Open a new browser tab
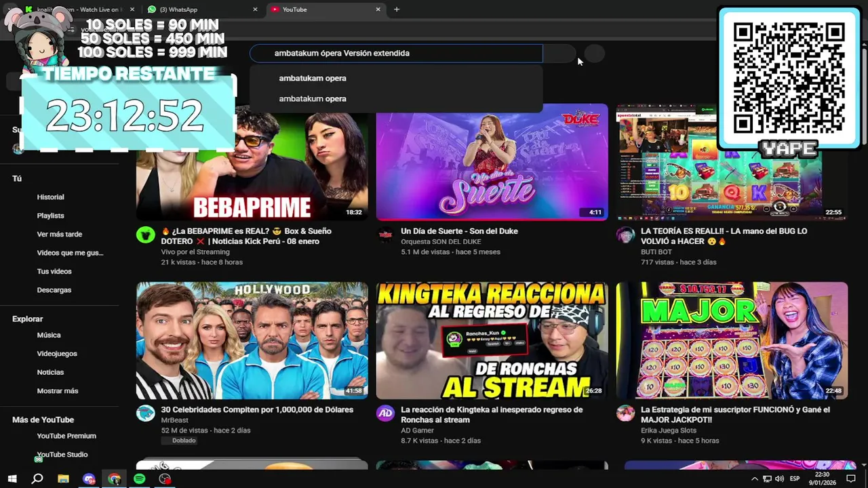Viewport: 868px width, 488px height. 397,9
